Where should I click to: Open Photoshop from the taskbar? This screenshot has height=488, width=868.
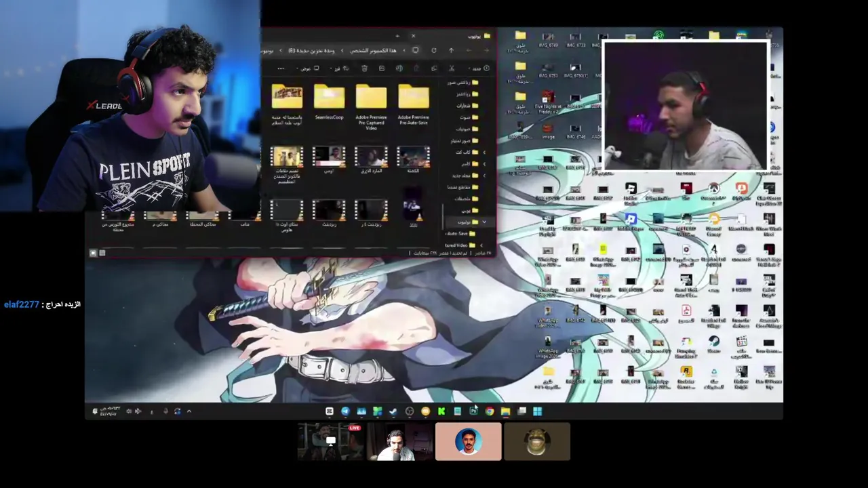pos(474,411)
